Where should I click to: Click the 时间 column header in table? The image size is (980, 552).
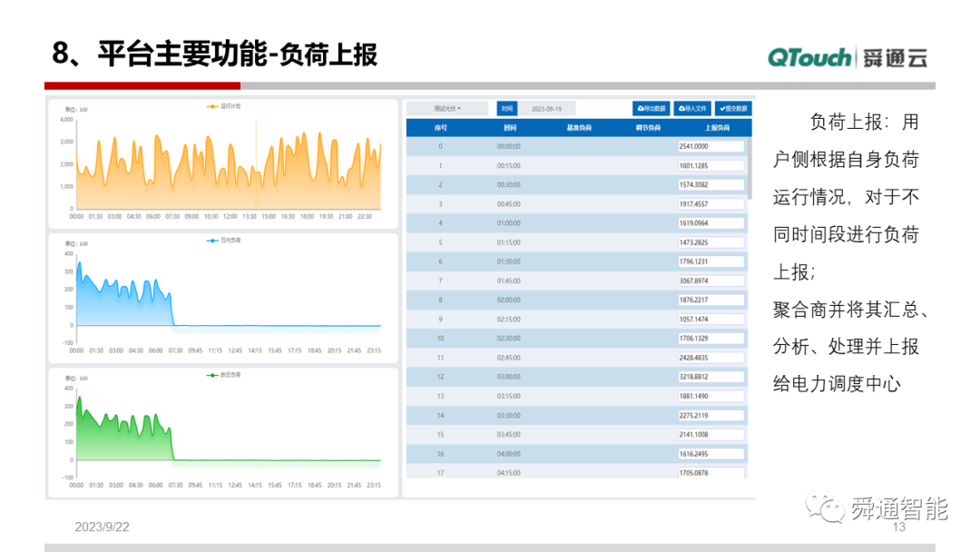click(510, 127)
